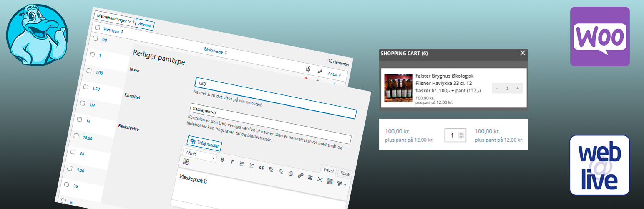Expand the Afsnit paragraph format dropdown
This screenshot has height=209, width=644.
(200, 157)
